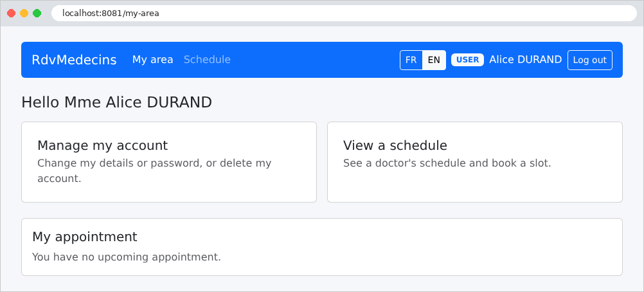644x292 pixels.
Task: Click the no upcoming appointment message
Action: [x=127, y=257]
